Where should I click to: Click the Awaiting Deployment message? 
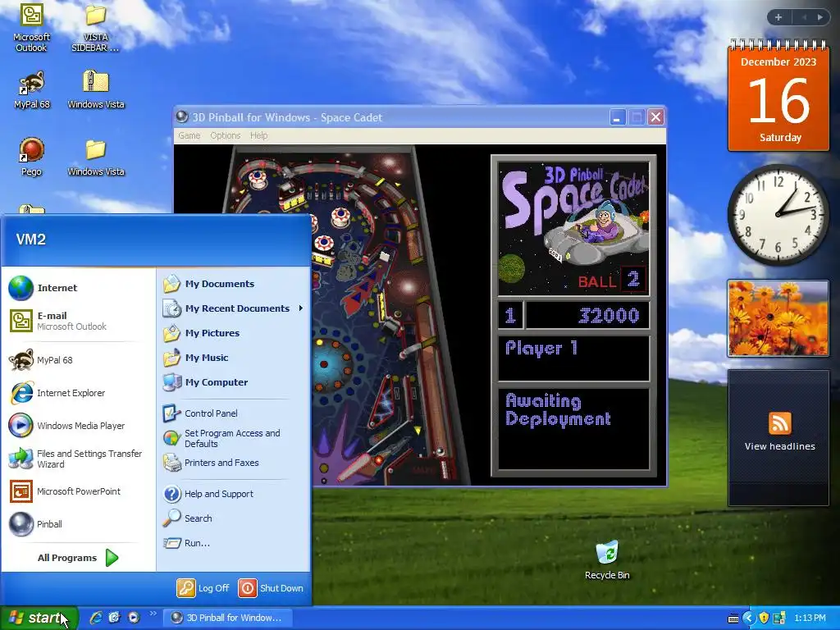558,410
